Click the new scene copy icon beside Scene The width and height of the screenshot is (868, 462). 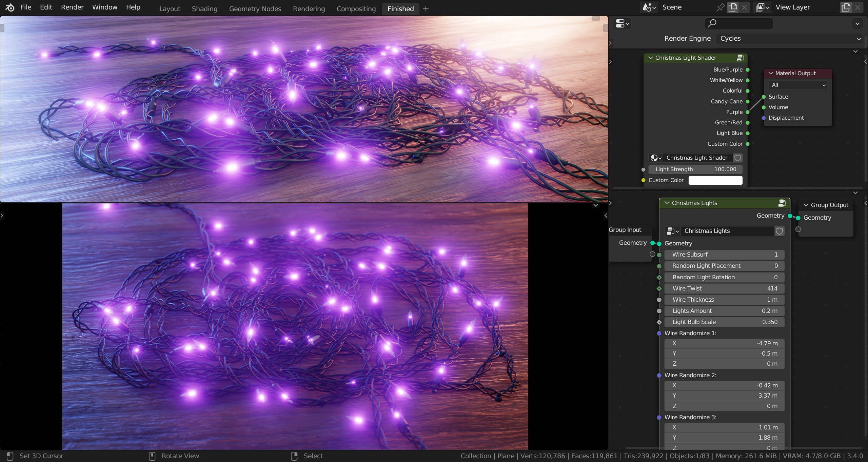733,7
